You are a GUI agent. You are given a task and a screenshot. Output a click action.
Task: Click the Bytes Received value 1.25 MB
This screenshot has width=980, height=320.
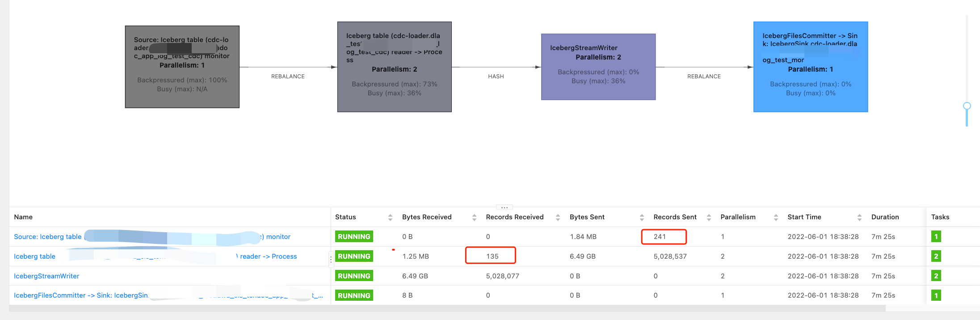click(416, 256)
